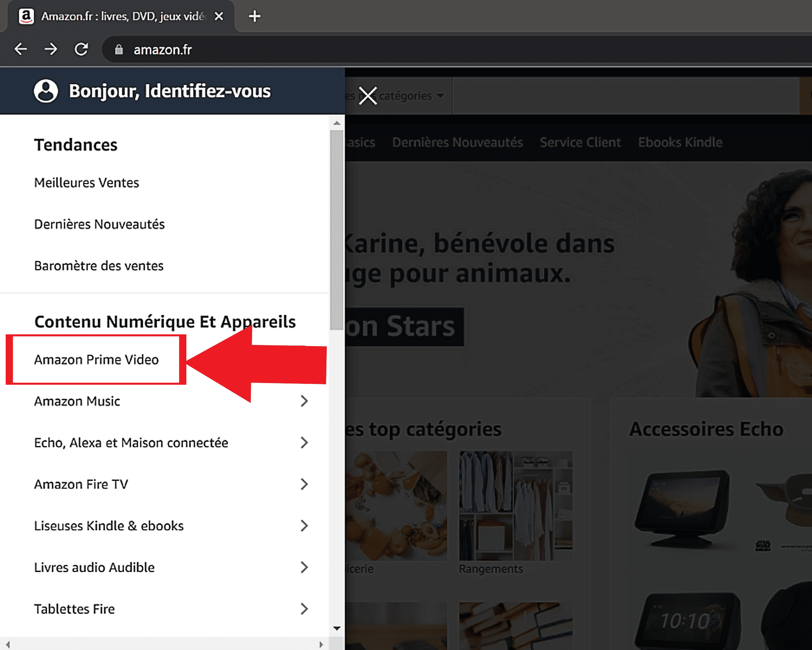Open Service Client link
The image size is (812, 650).
[580, 142]
